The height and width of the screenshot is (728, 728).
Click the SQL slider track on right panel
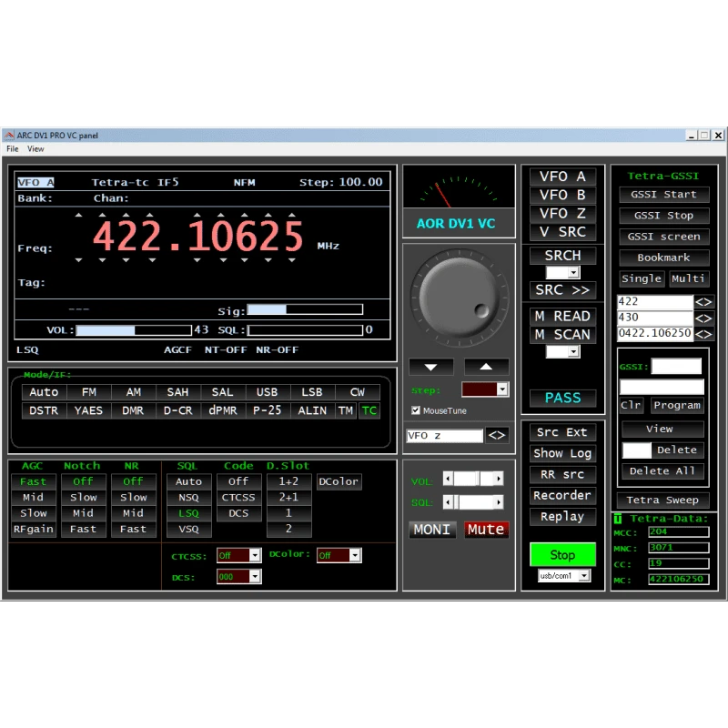click(x=473, y=502)
